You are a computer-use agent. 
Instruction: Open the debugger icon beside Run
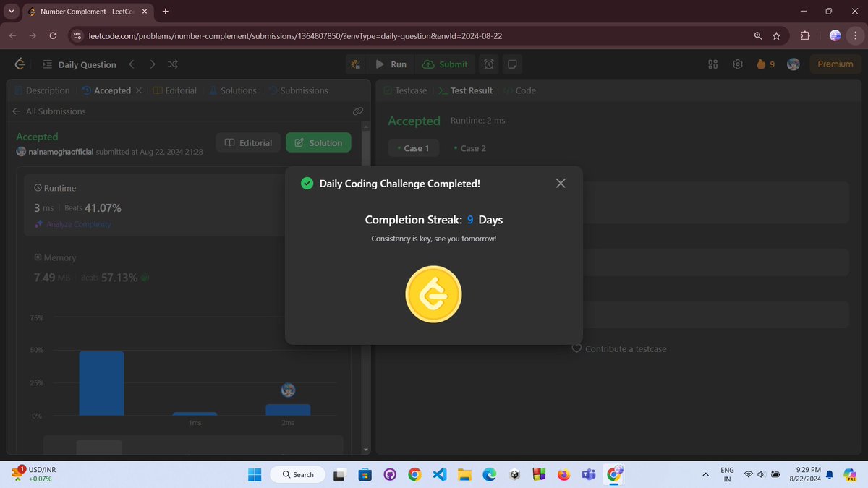click(356, 64)
